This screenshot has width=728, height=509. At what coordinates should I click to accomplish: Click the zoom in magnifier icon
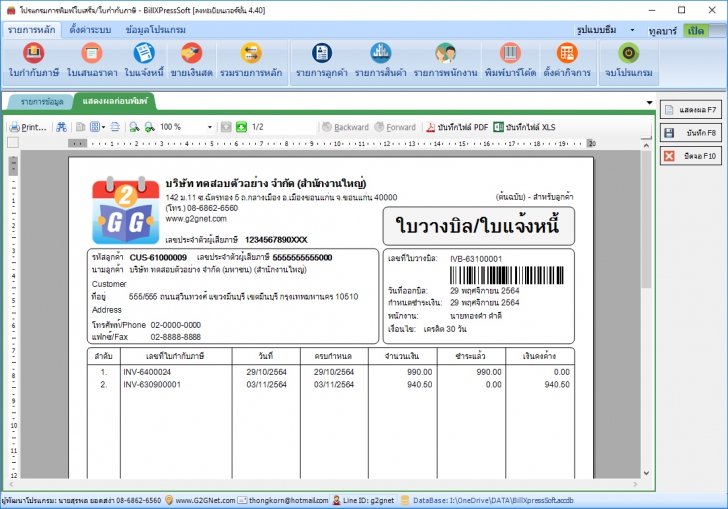click(134, 127)
